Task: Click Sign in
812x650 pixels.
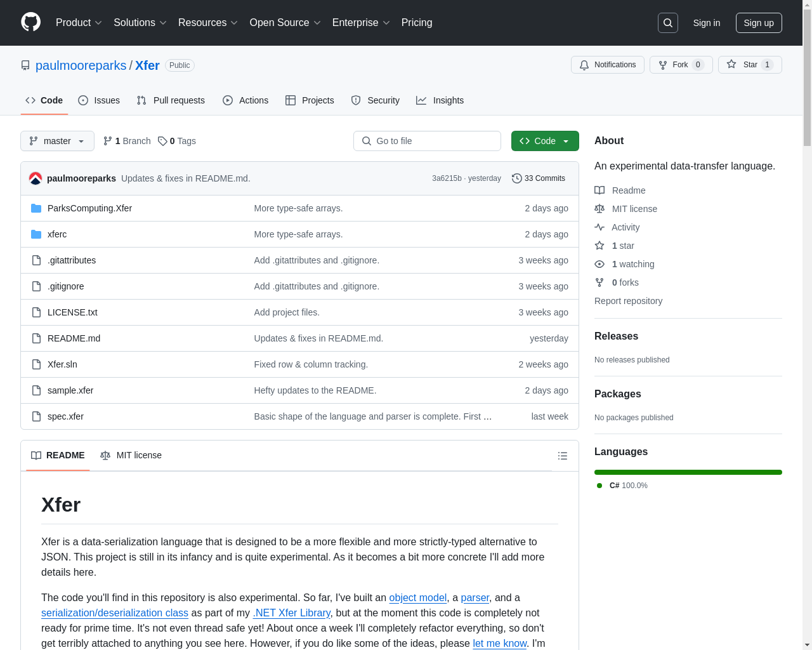Action: coord(707,23)
